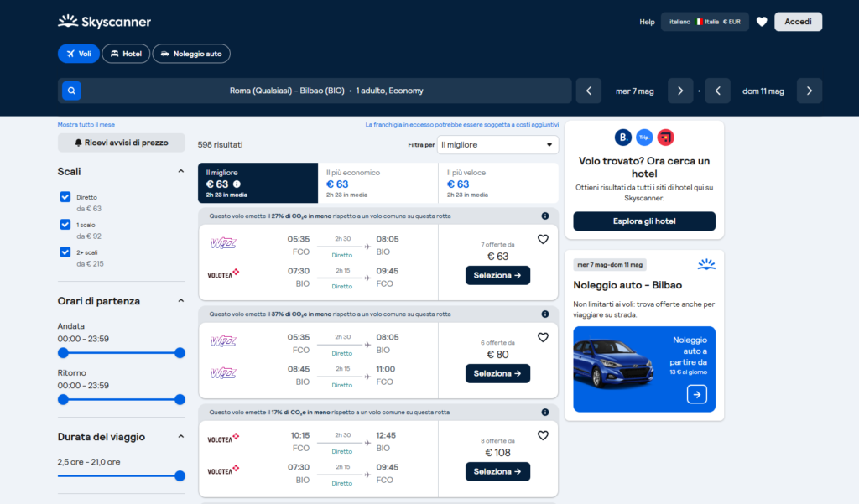859x504 pixels.
Task: Click Wizz logo on 05:35 flight of €63 offer
Action: tap(223, 243)
